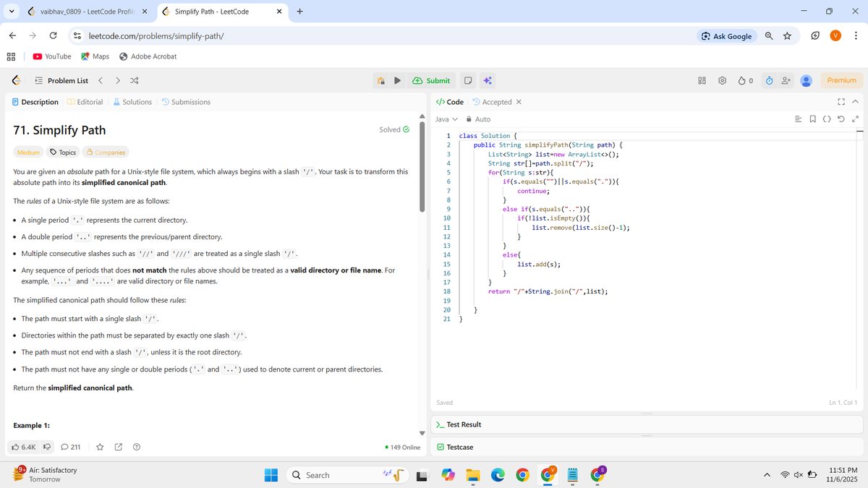The height and width of the screenshot is (488, 868).
Task: Click the Ask Google button
Action: click(x=726, y=36)
